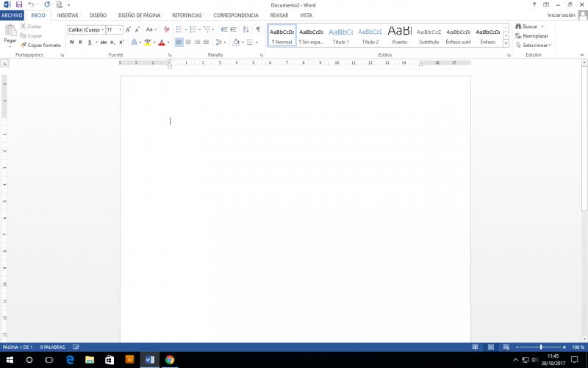Image resolution: width=588 pixels, height=368 pixels.
Task: Copy selection with Copiar
Action: coord(31,35)
